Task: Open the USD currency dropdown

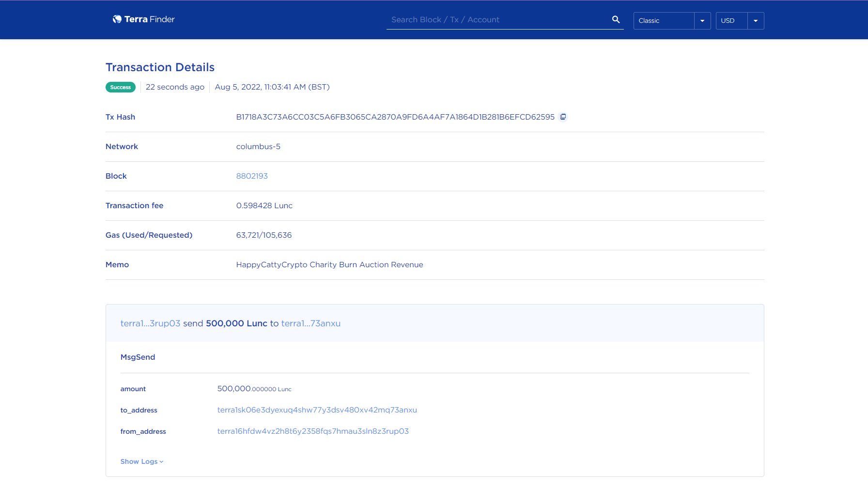Action: (740, 20)
